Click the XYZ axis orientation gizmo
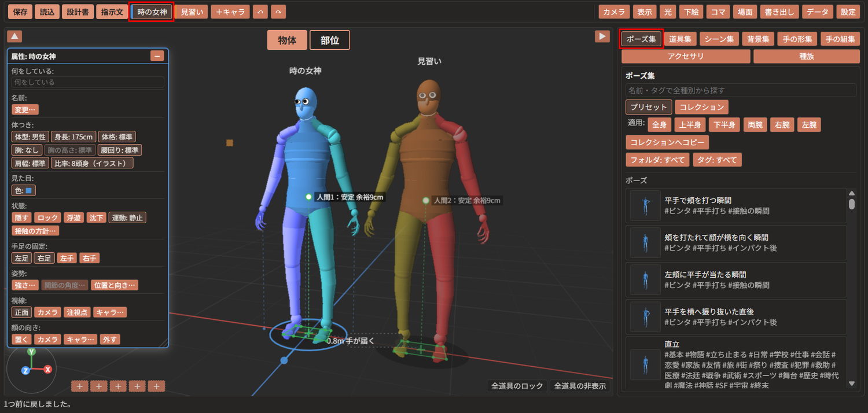The height and width of the screenshot is (413, 868). [x=31, y=368]
